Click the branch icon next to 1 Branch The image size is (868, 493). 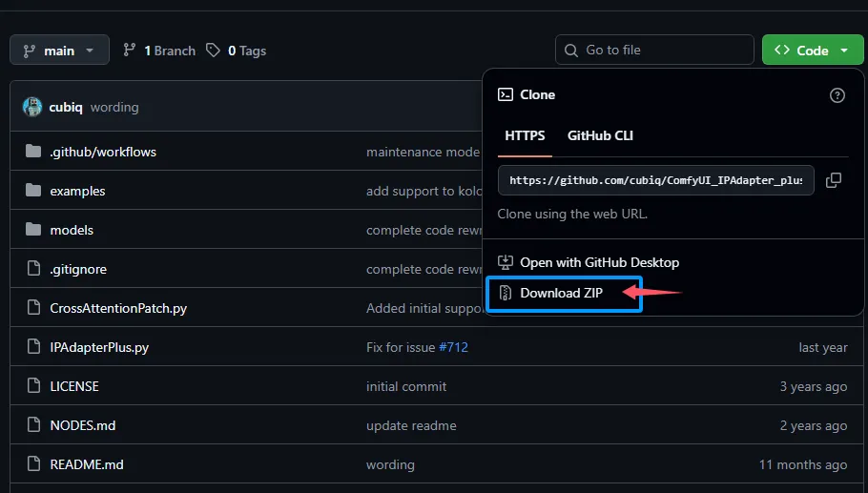pos(130,51)
